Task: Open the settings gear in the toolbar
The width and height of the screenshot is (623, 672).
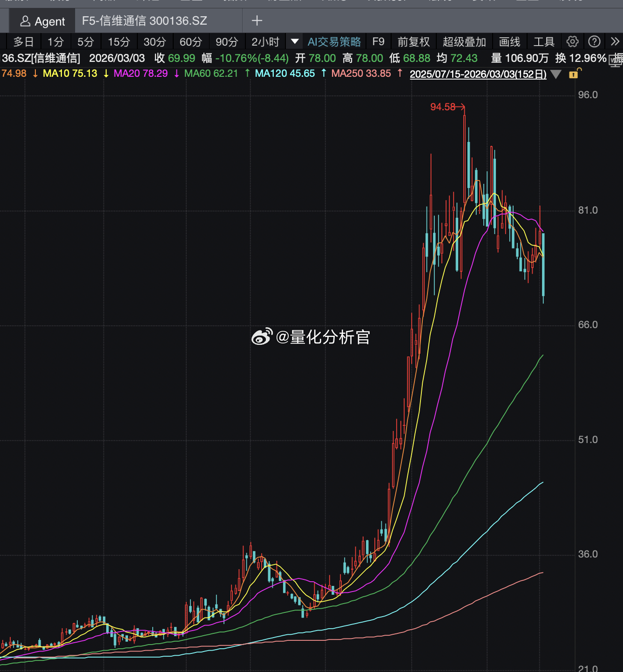Action: (572, 41)
